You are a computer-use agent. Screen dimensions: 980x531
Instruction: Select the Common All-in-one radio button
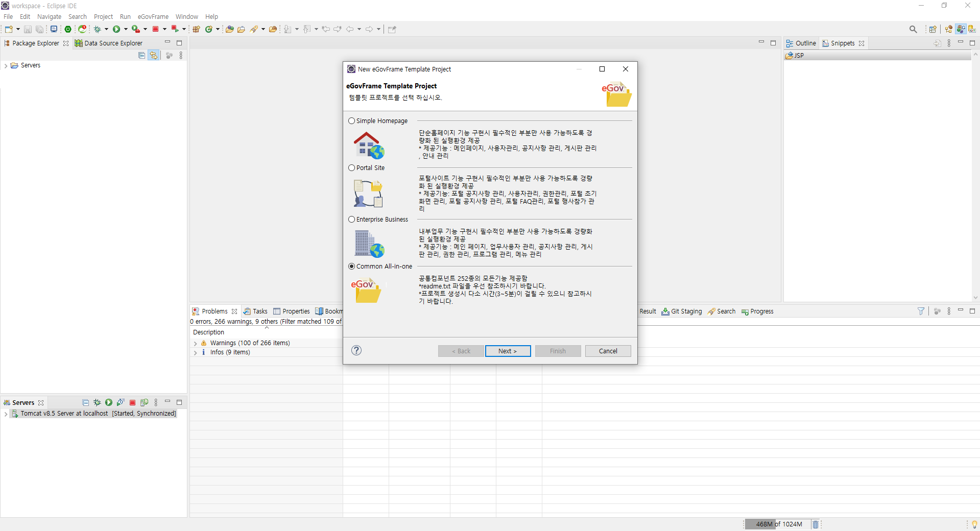point(351,267)
